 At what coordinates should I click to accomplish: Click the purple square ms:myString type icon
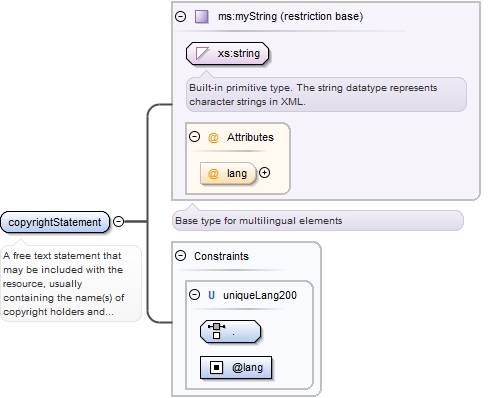coord(202,16)
